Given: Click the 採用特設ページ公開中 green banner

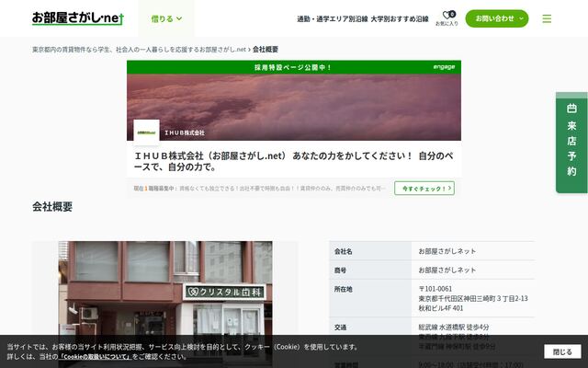Looking at the screenshot, I should pos(294,67).
